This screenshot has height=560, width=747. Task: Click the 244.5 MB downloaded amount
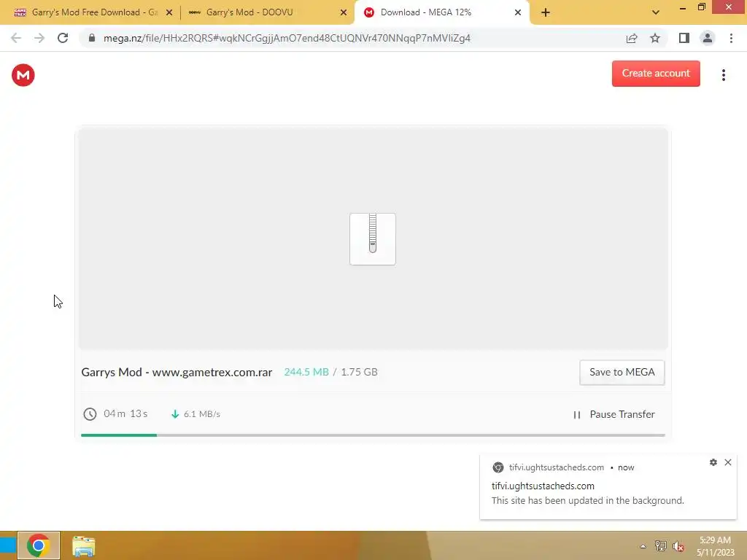point(306,372)
